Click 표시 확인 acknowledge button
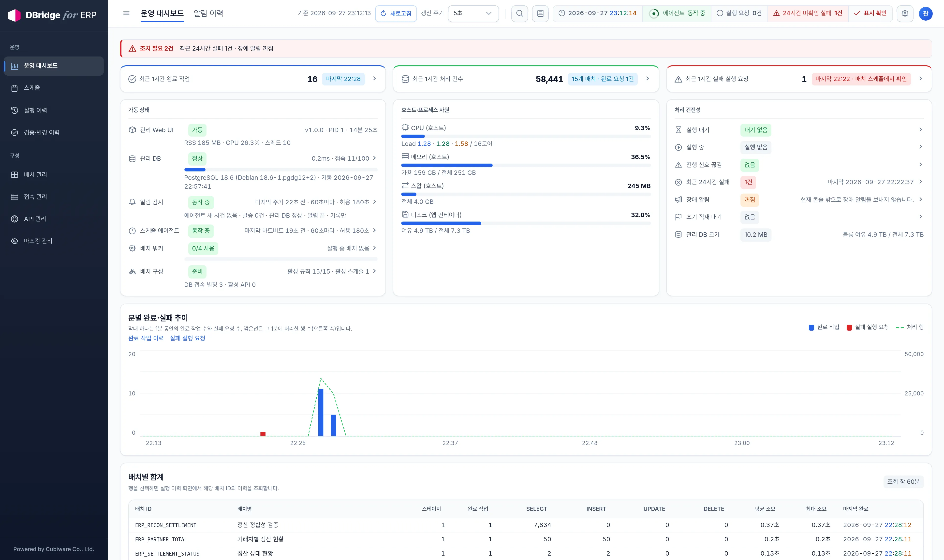 870,13
